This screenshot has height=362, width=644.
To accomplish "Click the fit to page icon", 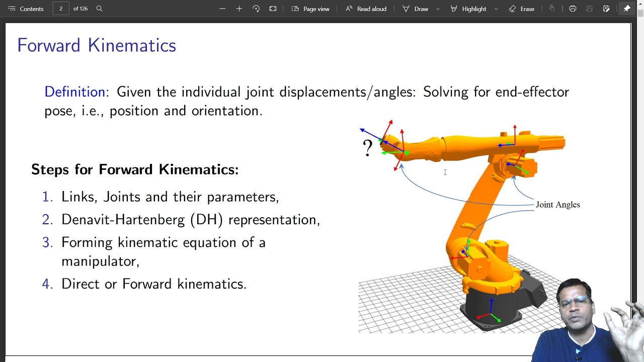I will [x=273, y=9].
